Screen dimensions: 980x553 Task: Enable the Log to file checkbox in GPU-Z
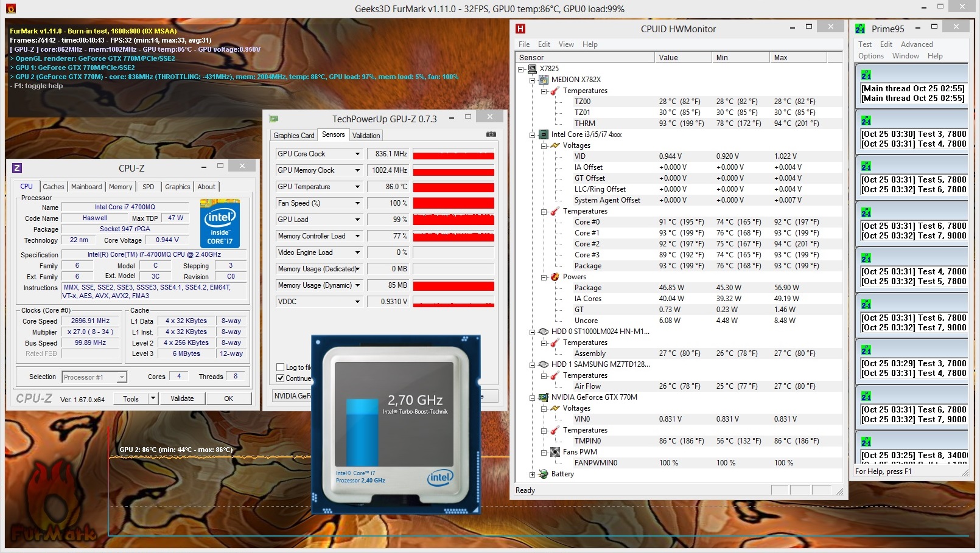coord(281,367)
